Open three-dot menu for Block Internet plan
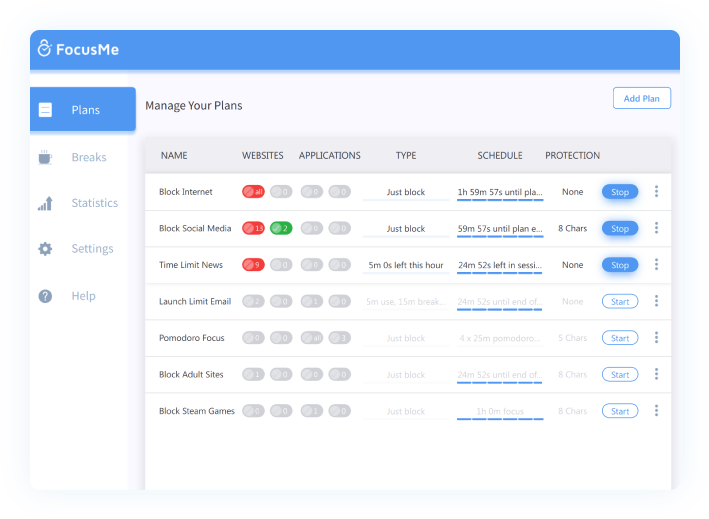 pos(656,192)
